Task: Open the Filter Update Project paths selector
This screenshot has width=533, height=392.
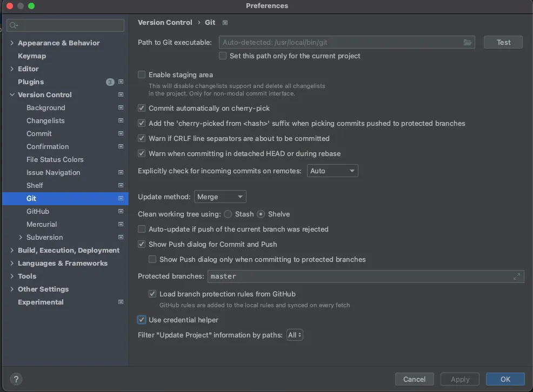Action: pos(295,335)
